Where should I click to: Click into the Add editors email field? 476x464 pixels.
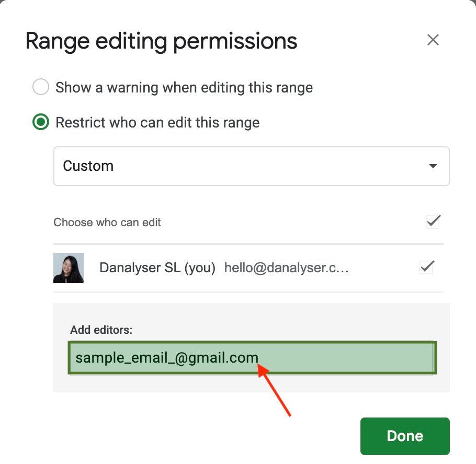345,358
